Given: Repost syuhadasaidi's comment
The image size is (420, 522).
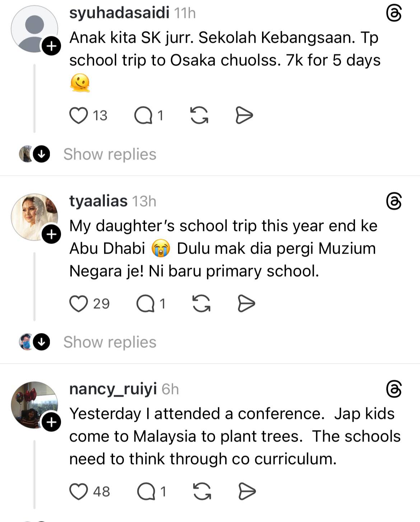Looking at the screenshot, I should coord(199,116).
